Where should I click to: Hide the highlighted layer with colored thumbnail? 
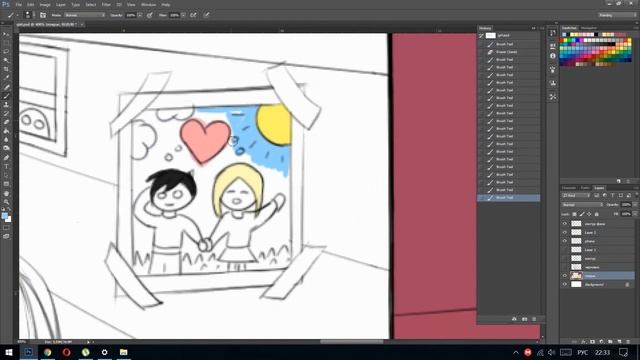point(565,276)
